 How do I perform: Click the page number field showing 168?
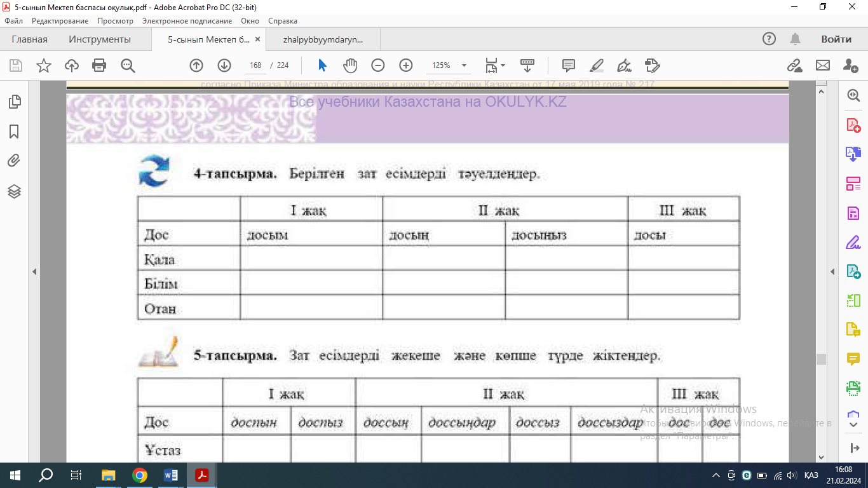255,65
